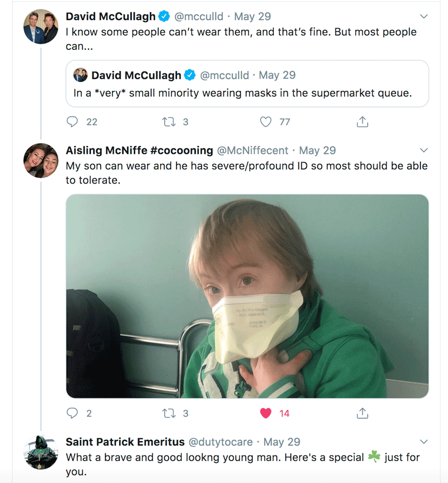Open the @mcculld handle link

(199, 16)
